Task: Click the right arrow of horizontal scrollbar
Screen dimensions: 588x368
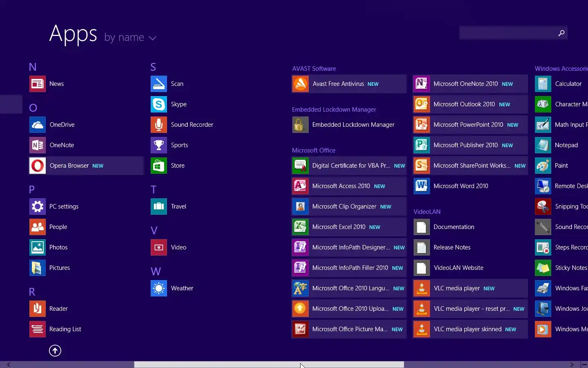Action: [x=572, y=365]
